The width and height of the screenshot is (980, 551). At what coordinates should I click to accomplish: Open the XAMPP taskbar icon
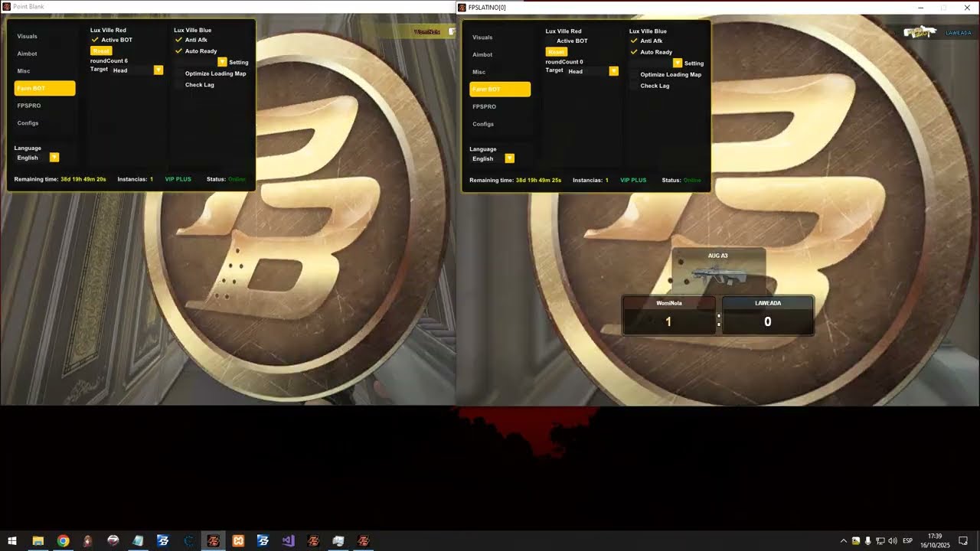tap(238, 541)
